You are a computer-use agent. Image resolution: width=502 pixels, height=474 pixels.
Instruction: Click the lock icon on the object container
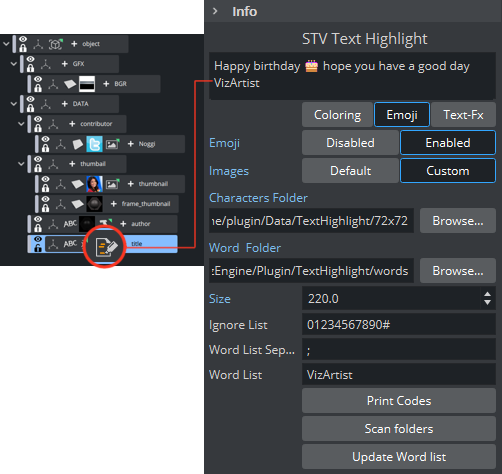click(23, 48)
